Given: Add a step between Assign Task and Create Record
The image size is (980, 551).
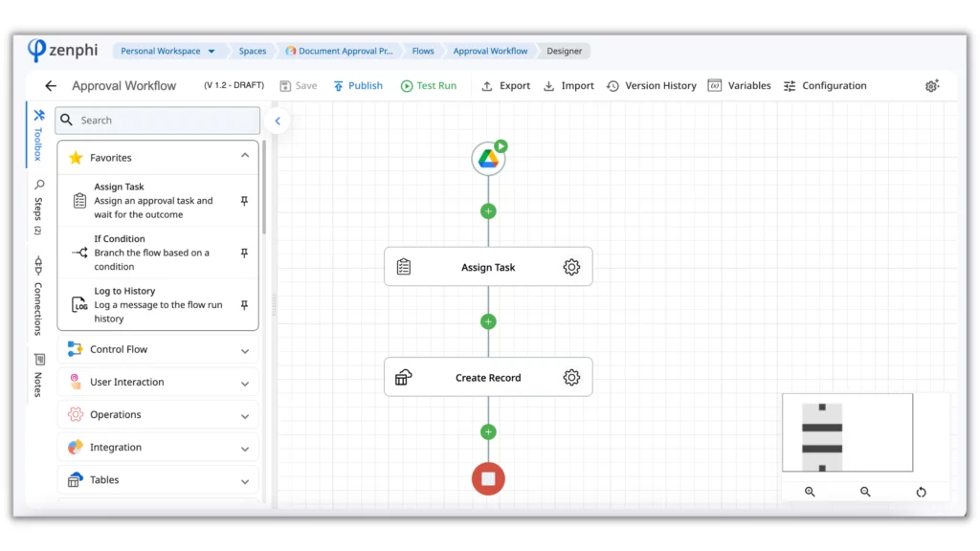Looking at the screenshot, I should tap(488, 321).
